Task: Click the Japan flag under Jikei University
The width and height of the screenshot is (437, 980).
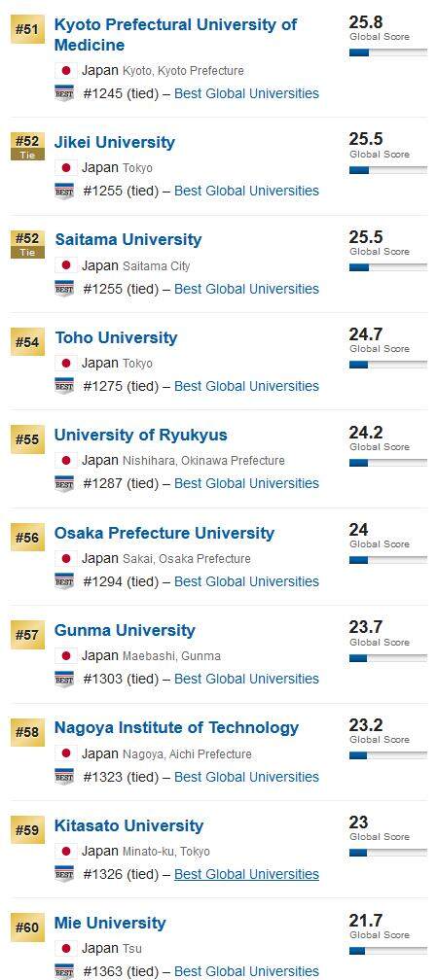Action: pos(66,167)
